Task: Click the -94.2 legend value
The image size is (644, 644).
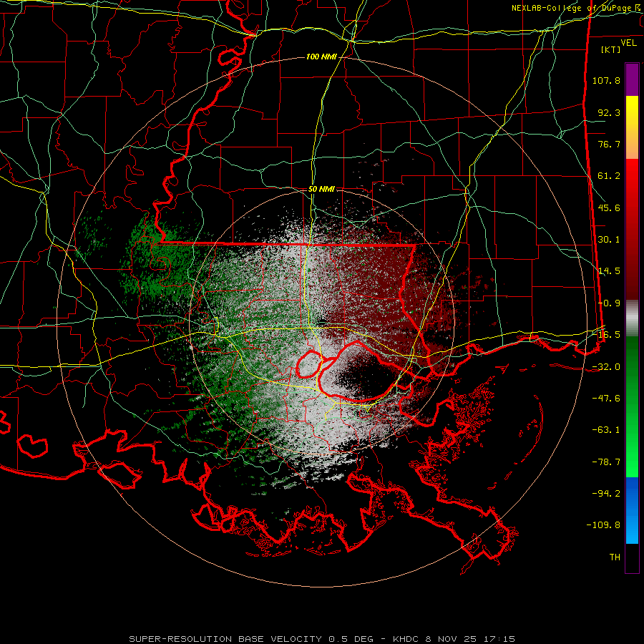Action: pos(606,494)
